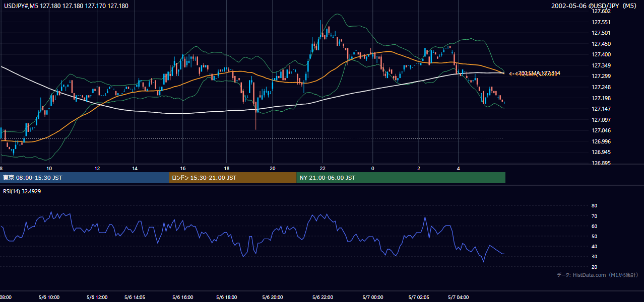644x302 pixels.
Task: Click price axis label 127.097
Action: [x=602, y=120]
